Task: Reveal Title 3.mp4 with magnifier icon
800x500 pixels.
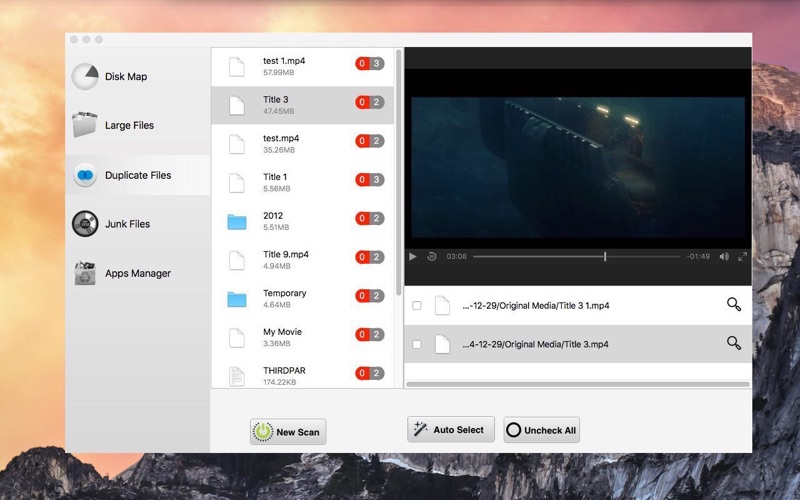Action: [x=734, y=343]
